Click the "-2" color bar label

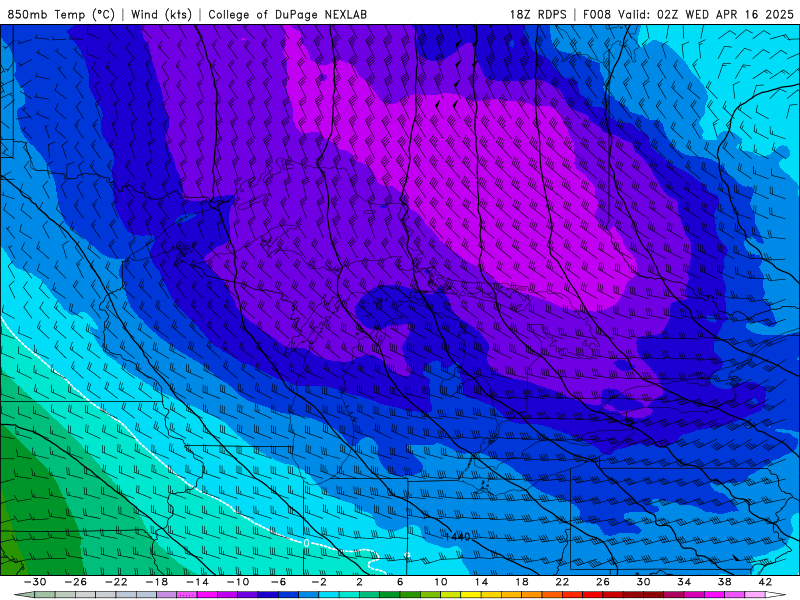pos(318,582)
